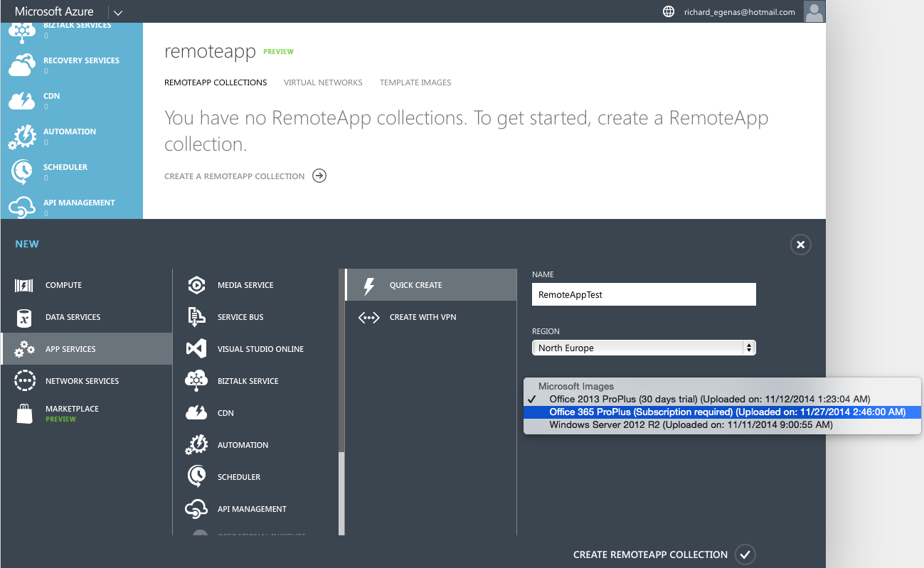
Task: Click the Quick Create lightning icon
Action: [368, 285]
